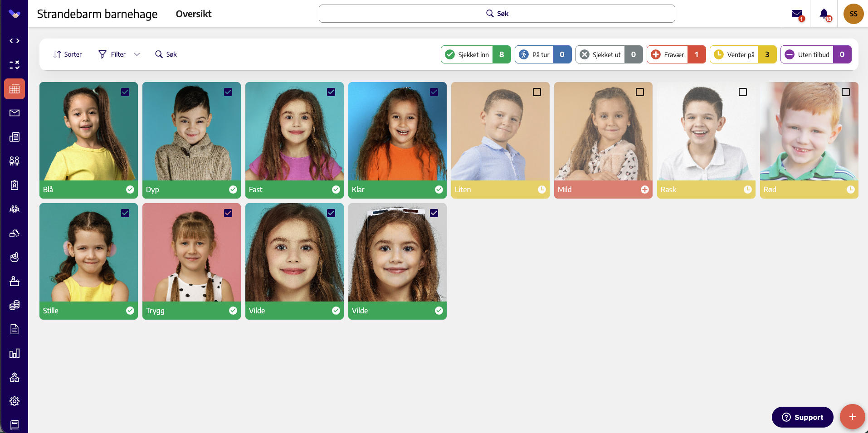Uncheck the checkbox on Blå's card

pos(125,92)
